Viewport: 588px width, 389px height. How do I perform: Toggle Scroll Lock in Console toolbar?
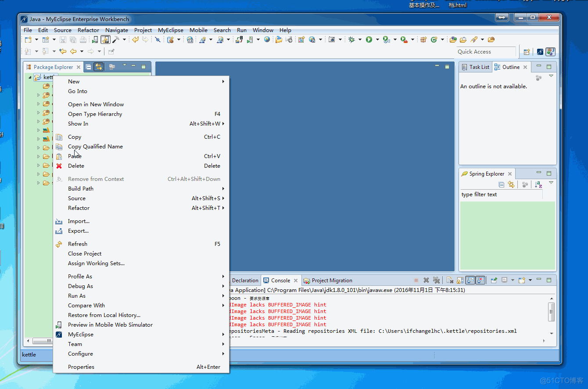(x=460, y=280)
